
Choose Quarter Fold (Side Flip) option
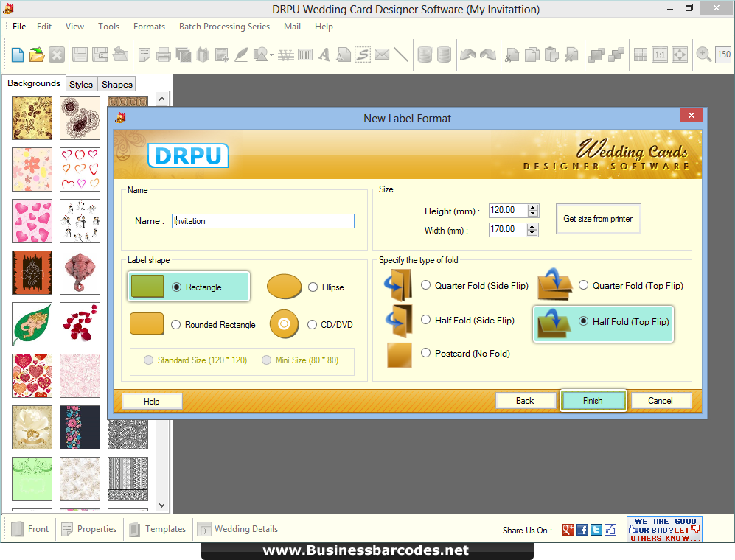click(x=425, y=285)
